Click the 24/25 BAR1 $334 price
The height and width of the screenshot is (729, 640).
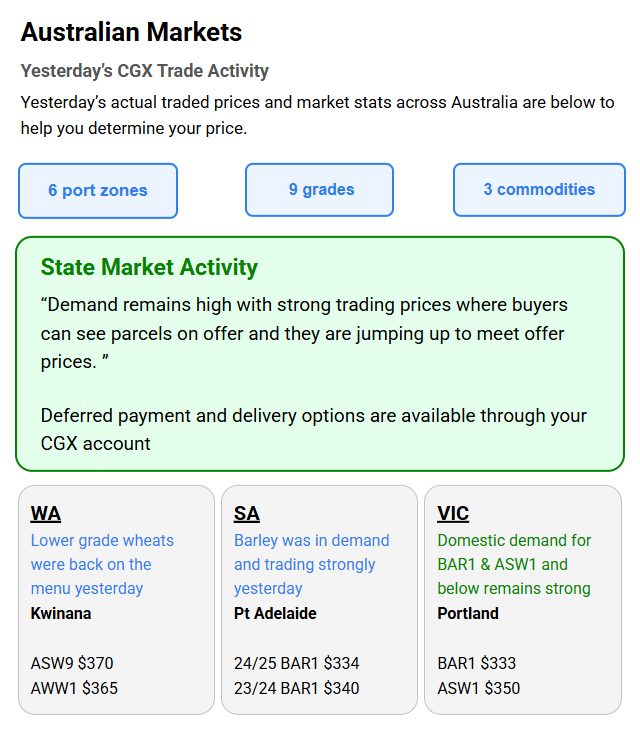pos(296,663)
